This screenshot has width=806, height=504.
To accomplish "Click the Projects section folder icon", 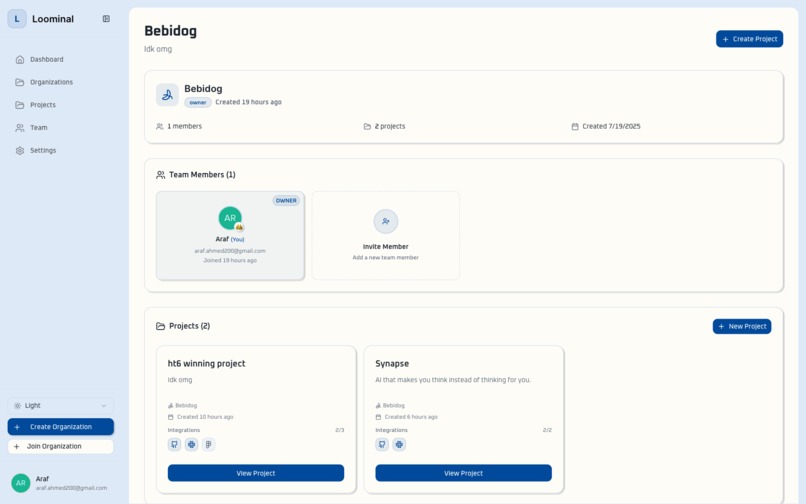I will coord(160,326).
